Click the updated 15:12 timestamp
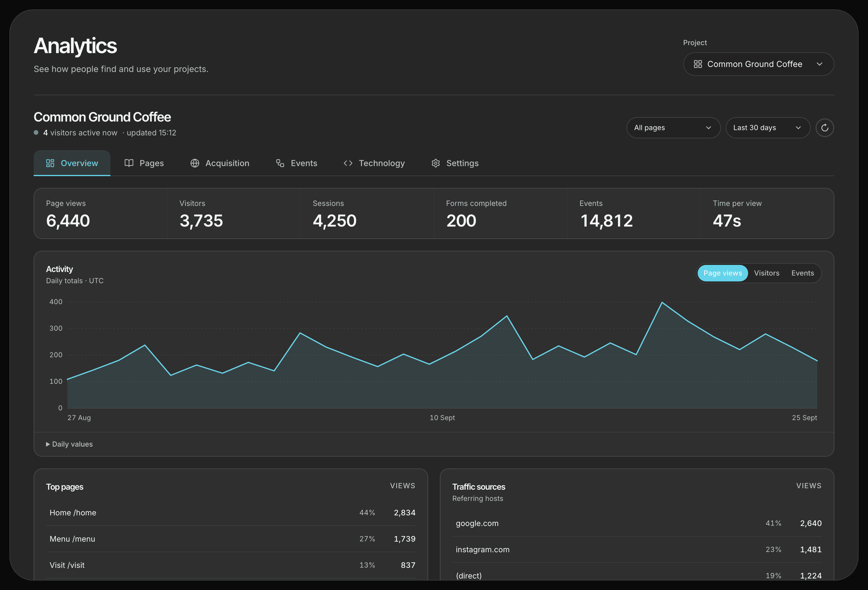 tap(151, 132)
